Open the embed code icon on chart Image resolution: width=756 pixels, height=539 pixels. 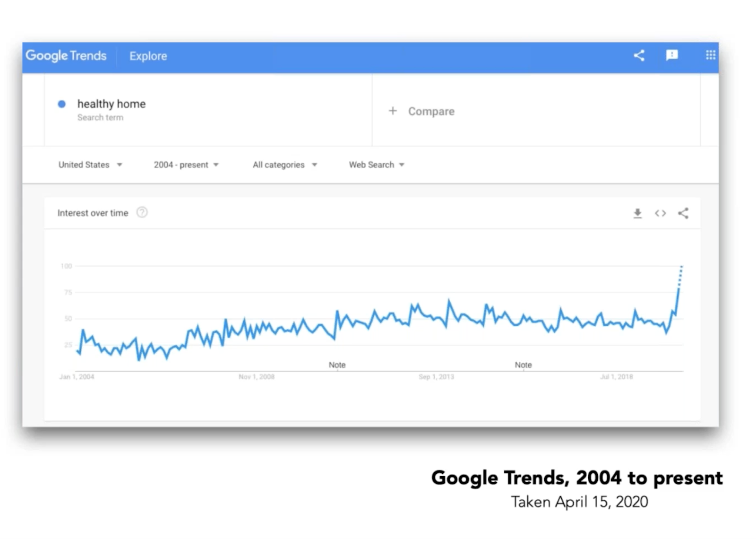(661, 213)
